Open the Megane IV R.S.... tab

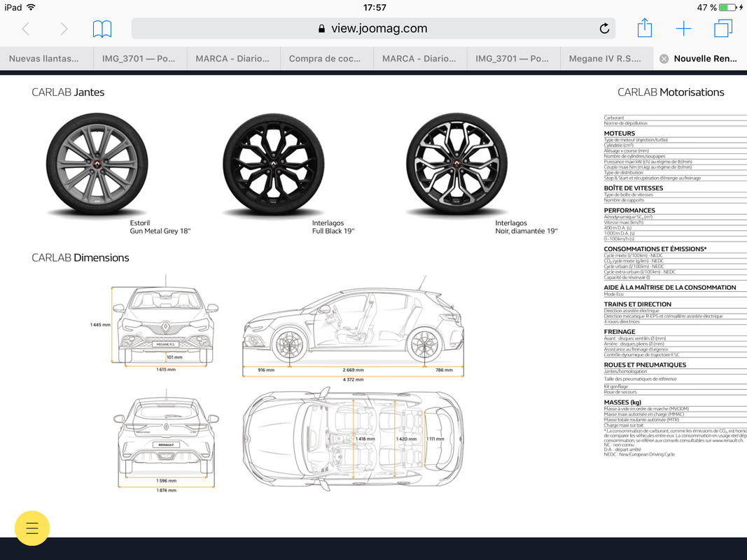click(607, 59)
